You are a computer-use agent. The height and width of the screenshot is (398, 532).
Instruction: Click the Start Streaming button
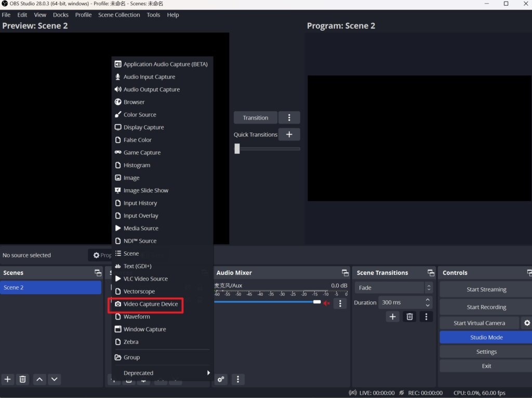[x=486, y=289]
